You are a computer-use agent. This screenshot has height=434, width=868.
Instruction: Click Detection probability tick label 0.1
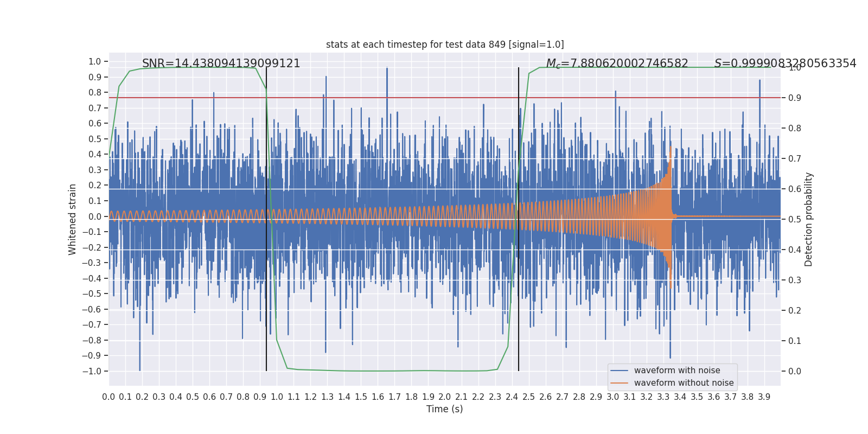[795, 341]
